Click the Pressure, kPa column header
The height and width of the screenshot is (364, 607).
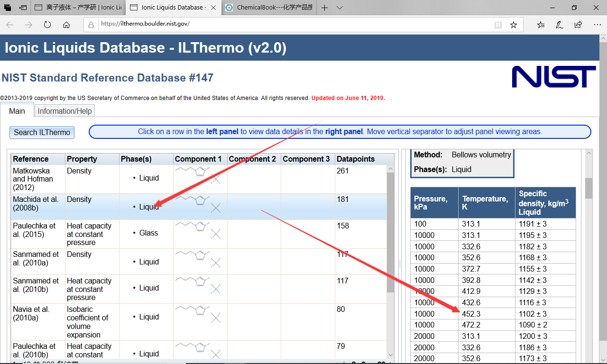point(434,202)
